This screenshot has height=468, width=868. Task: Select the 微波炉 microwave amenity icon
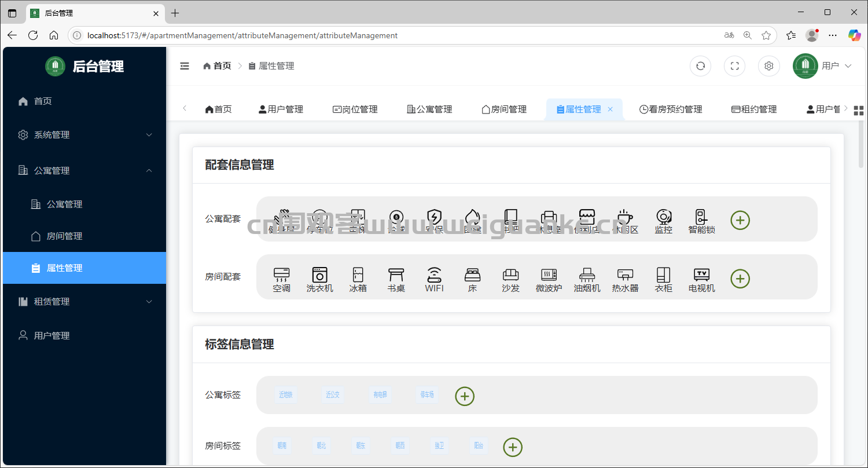549,274
